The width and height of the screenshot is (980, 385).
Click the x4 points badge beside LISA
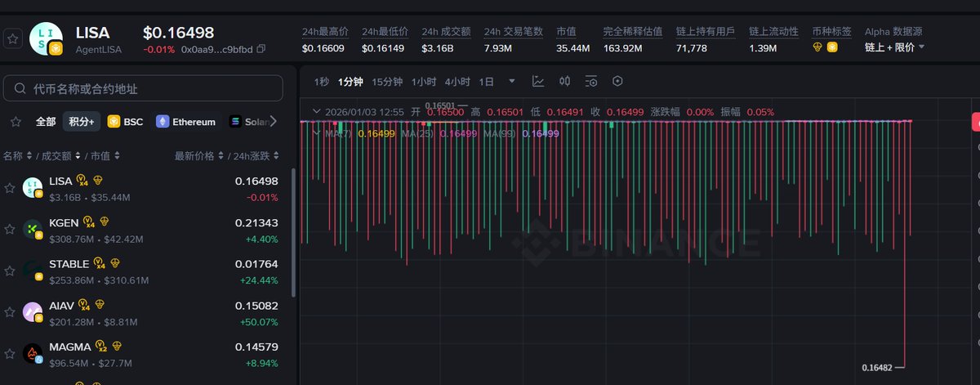[82, 181]
